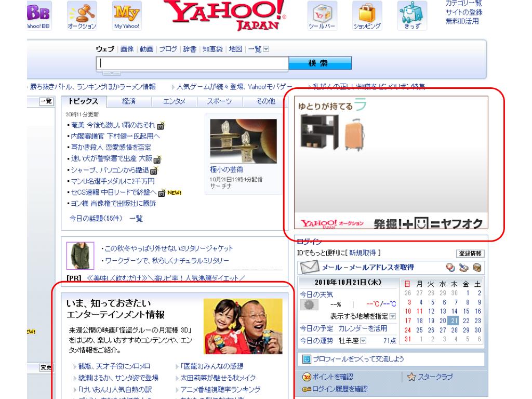Click サイトの登録 link

coord(464,12)
